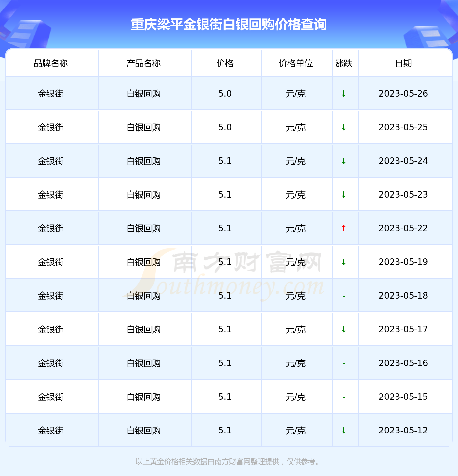Click price 5.1 in the 2023-05-24 row
This screenshot has width=458, height=476.
click(225, 161)
